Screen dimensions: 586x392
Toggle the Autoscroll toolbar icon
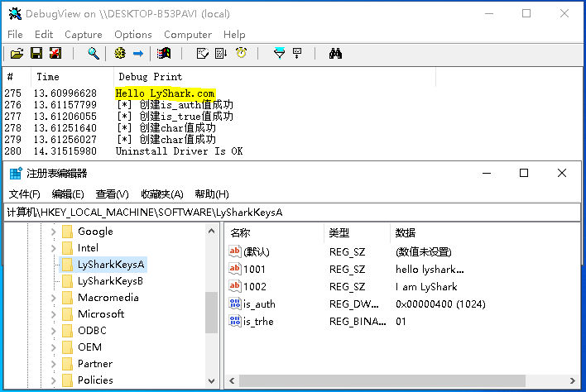click(x=221, y=54)
